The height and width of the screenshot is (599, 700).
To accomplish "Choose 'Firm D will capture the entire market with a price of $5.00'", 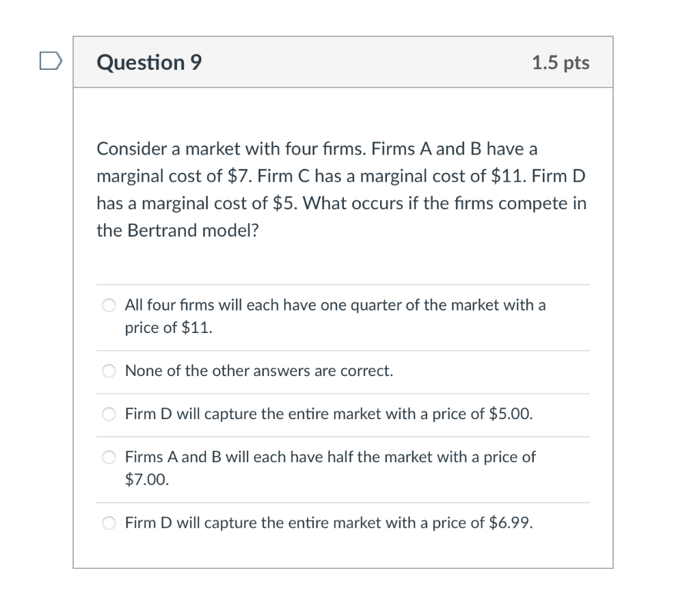I will tap(109, 414).
